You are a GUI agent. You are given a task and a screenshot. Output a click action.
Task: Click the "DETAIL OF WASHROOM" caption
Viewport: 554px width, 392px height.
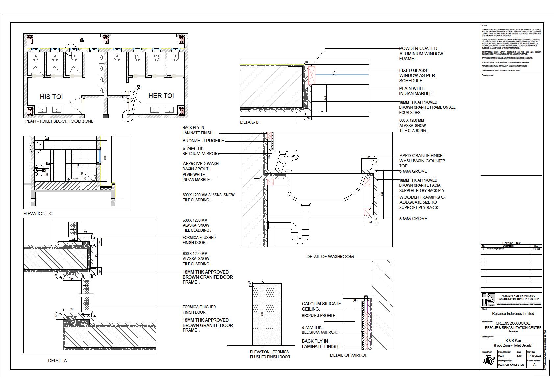(x=330, y=256)
